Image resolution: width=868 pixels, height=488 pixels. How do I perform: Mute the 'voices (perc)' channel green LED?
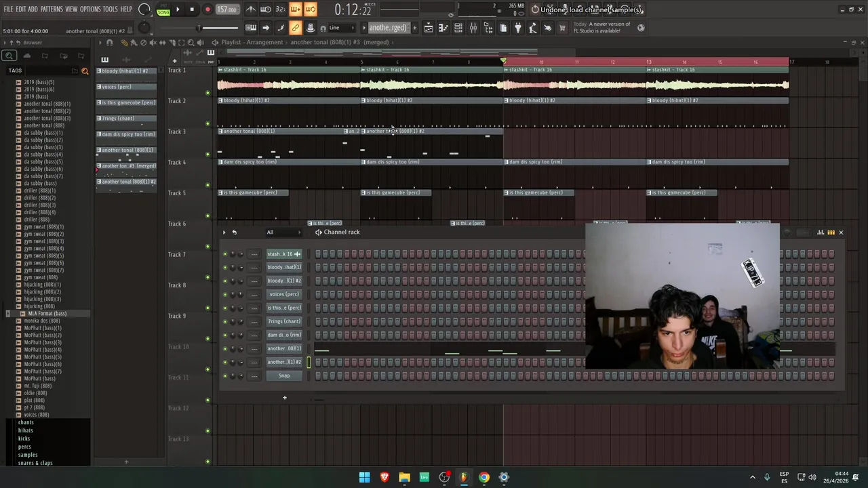pyautogui.click(x=225, y=294)
